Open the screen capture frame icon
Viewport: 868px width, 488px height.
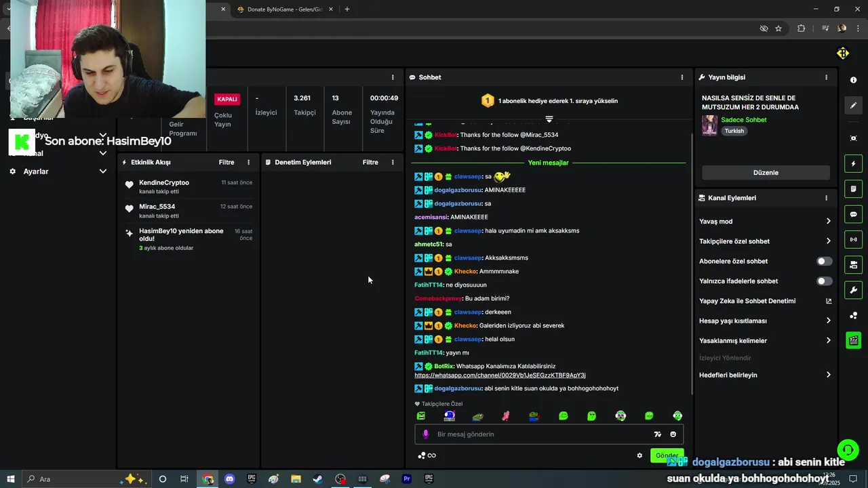click(853, 138)
